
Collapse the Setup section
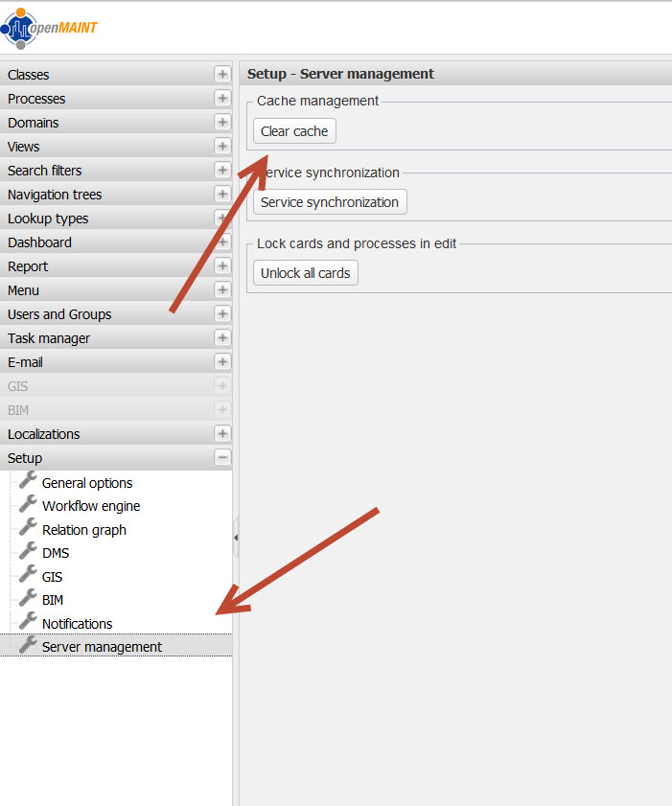point(222,457)
